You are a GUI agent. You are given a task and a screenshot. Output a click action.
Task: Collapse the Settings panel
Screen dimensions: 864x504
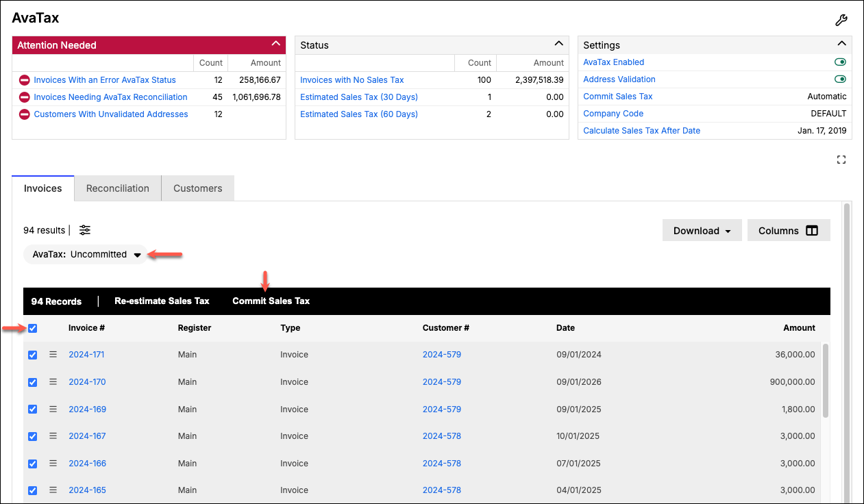(842, 44)
